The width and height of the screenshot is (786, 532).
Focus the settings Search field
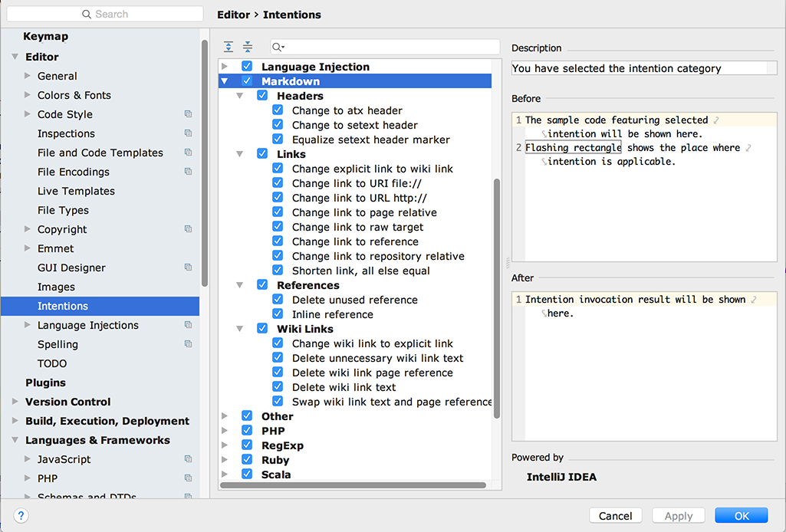tap(105, 14)
